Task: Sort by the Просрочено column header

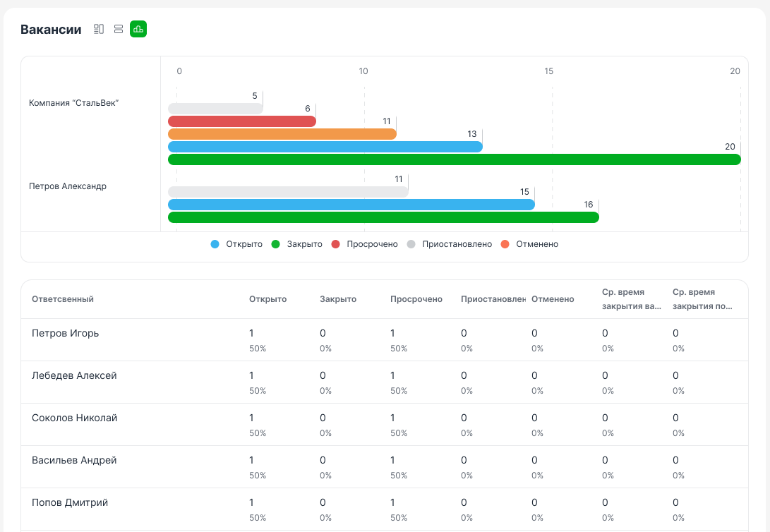Action: click(416, 299)
